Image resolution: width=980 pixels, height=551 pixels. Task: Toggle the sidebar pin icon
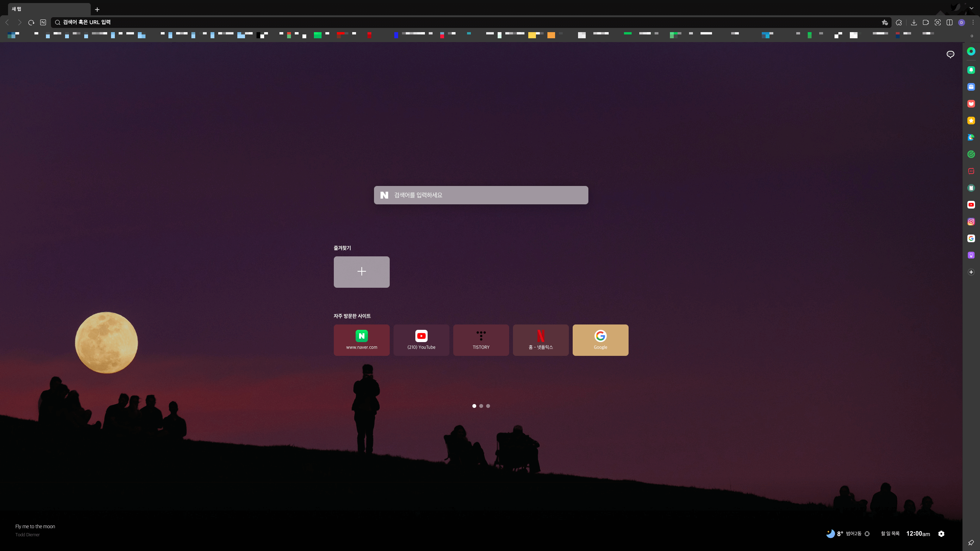click(x=971, y=543)
